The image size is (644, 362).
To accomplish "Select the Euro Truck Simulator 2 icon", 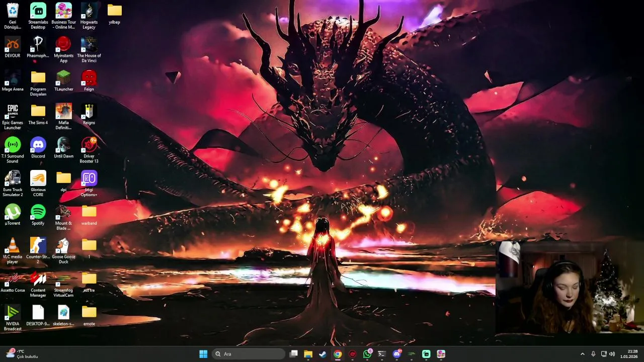I will (x=13, y=184).
